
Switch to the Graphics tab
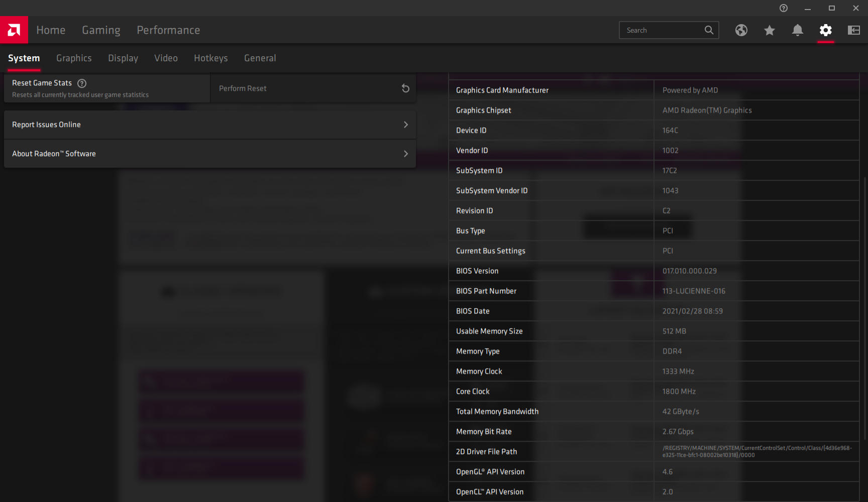pyautogui.click(x=74, y=58)
